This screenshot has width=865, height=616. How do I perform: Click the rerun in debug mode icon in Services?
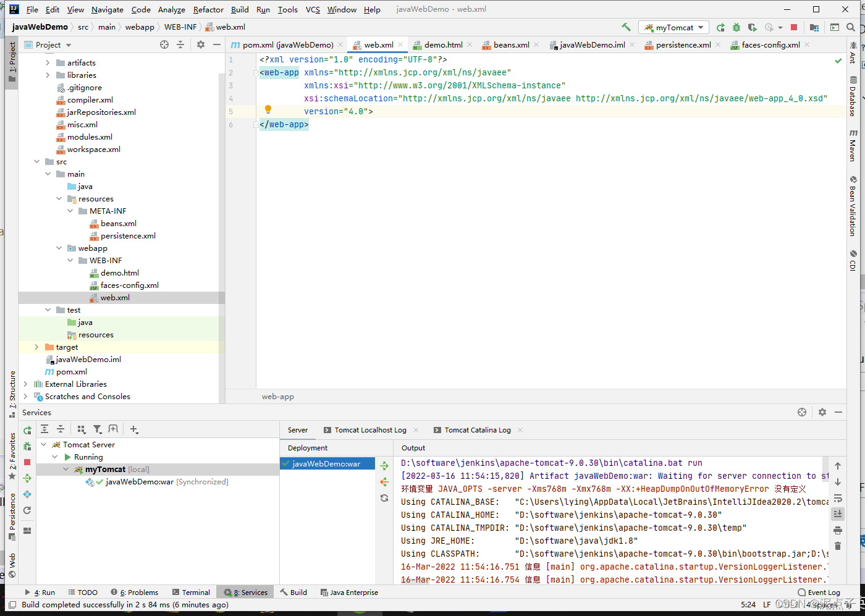tap(27, 446)
